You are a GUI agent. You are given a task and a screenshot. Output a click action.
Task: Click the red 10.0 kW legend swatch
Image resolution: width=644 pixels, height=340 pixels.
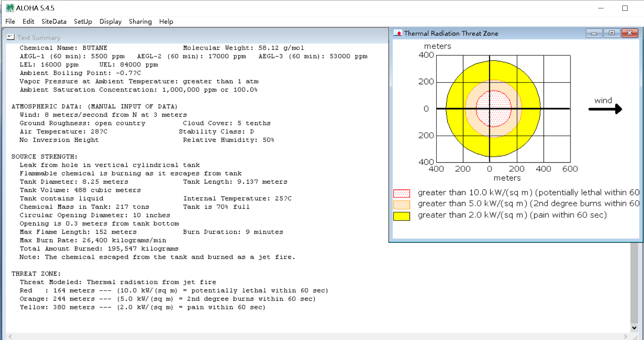tap(402, 193)
